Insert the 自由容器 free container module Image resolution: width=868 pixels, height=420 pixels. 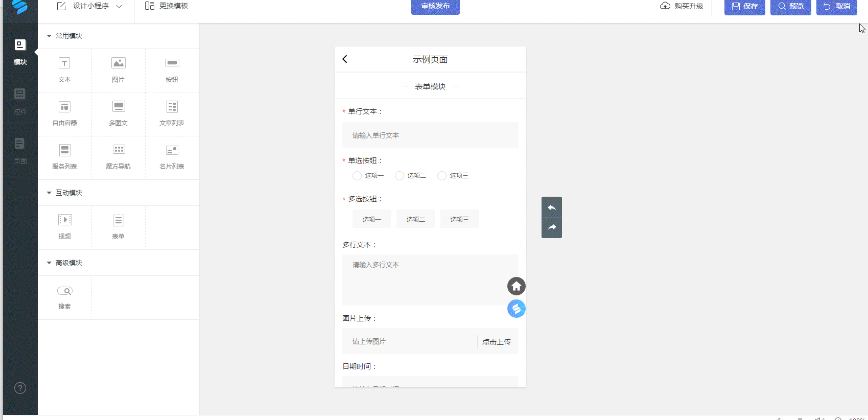tap(64, 113)
